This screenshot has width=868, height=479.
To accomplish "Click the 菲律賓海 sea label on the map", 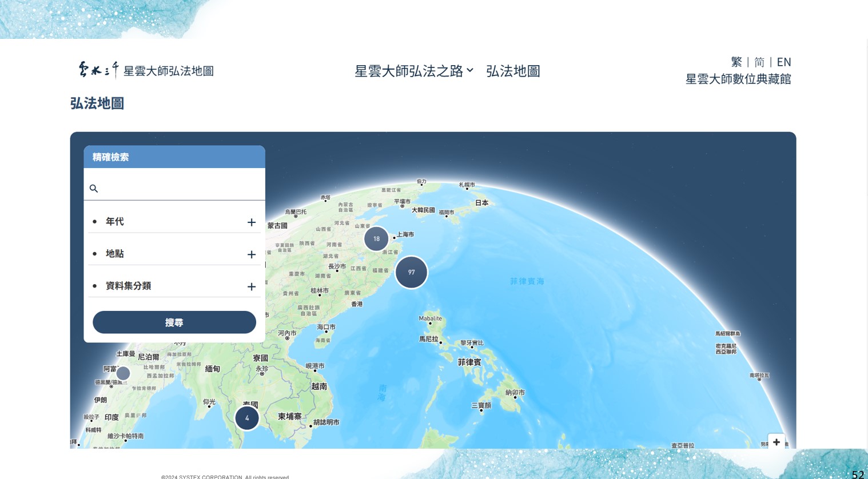I will [x=527, y=281].
